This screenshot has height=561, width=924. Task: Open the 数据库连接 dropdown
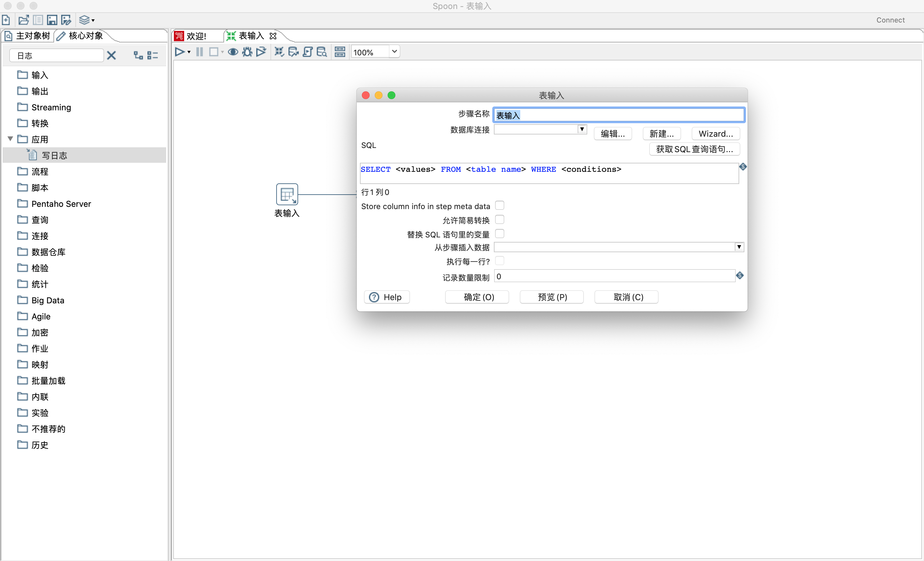pos(582,129)
